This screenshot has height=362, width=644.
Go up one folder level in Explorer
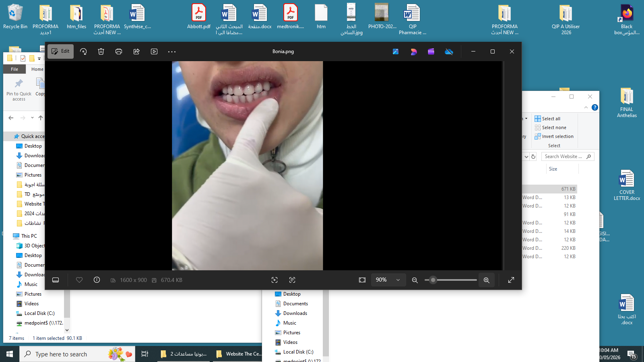(x=40, y=118)
